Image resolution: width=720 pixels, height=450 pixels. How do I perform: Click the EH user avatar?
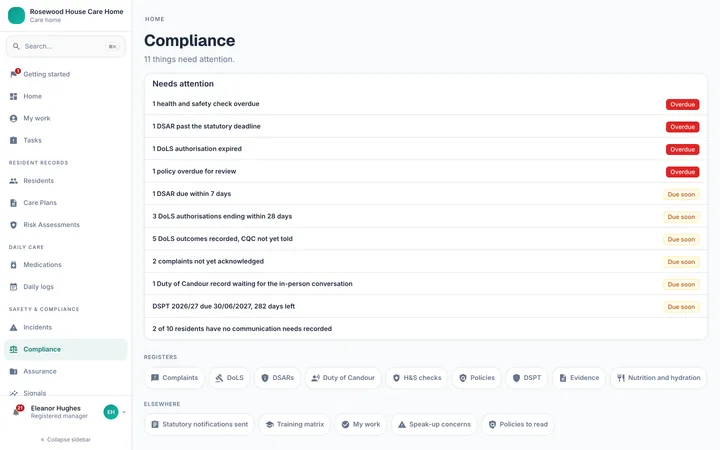coord(111,412)
